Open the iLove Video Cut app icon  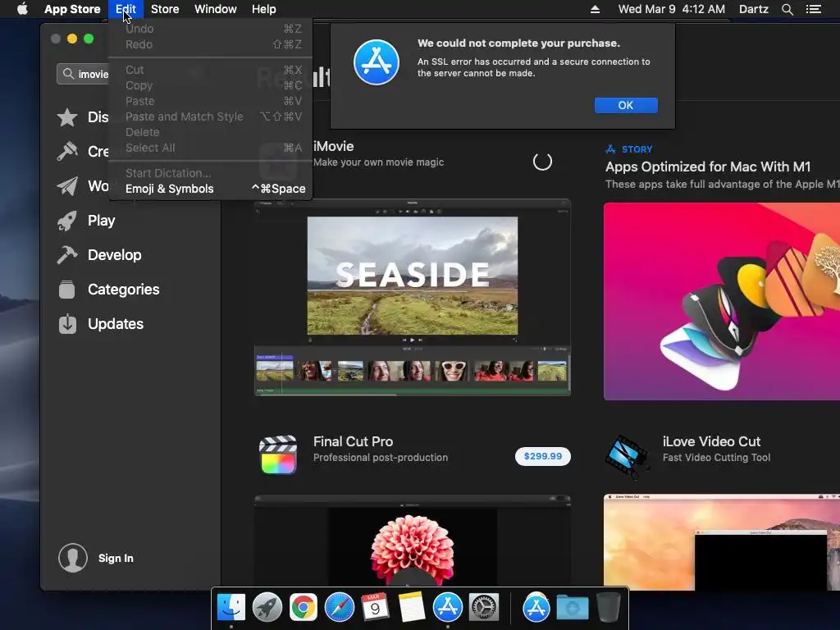click(627, 456)
